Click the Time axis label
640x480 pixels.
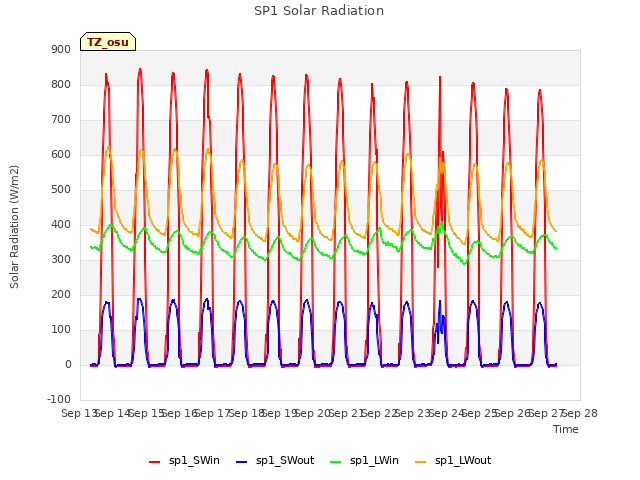point(566,429)
